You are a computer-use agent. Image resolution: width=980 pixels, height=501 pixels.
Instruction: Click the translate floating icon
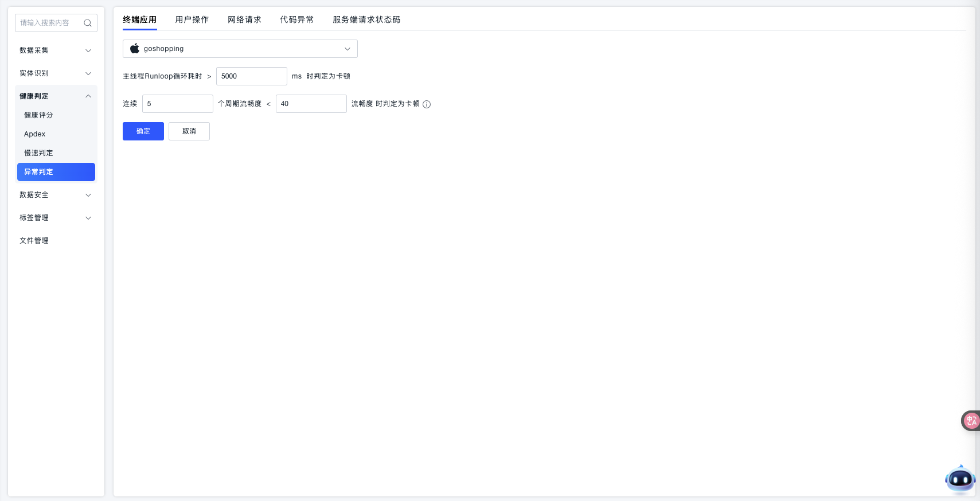coord(971,421)
